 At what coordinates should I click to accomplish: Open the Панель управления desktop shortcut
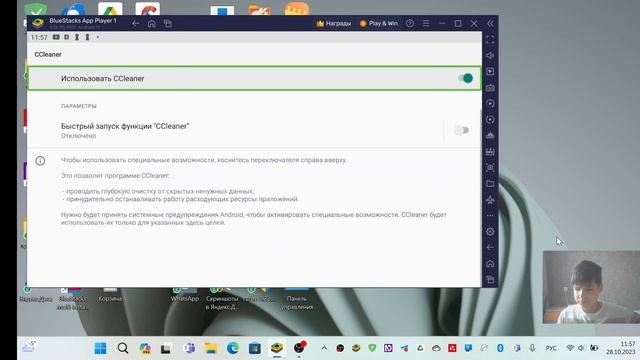click(x=297, y=299)
